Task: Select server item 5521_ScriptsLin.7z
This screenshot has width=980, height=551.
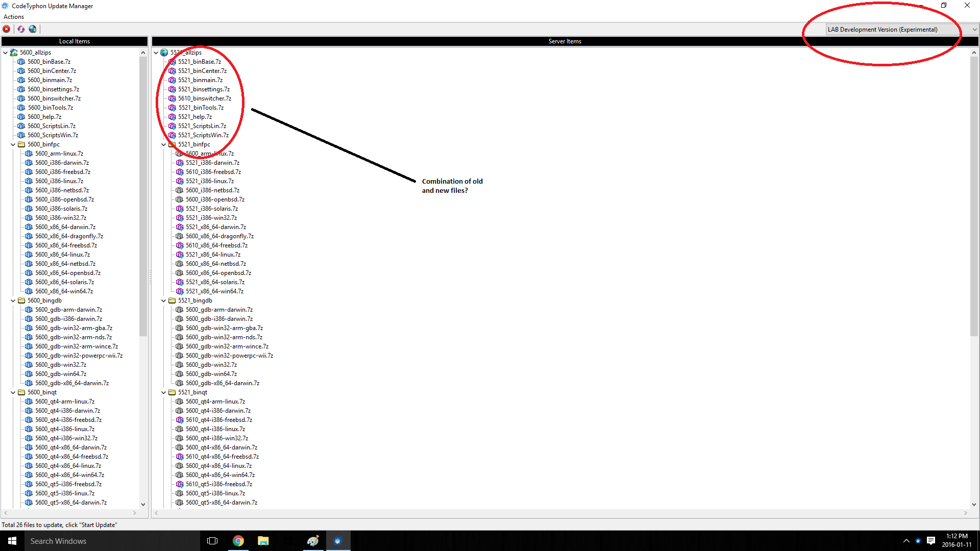Action: coord(202,126)
